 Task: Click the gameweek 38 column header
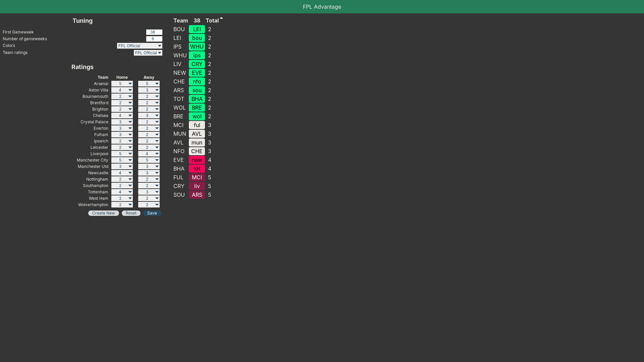click(197, 20)
